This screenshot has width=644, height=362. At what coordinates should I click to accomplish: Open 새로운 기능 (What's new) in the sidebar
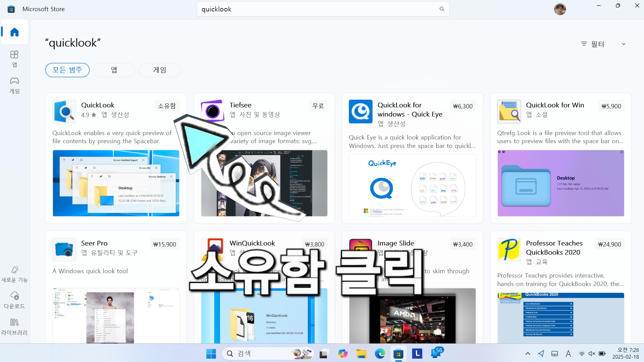point(15,274)
